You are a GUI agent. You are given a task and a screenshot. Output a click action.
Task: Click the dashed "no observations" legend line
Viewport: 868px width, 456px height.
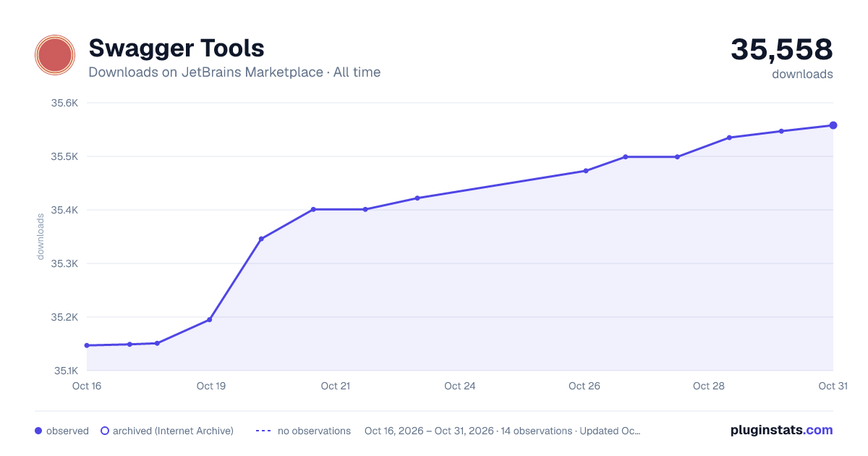(263, 431)
